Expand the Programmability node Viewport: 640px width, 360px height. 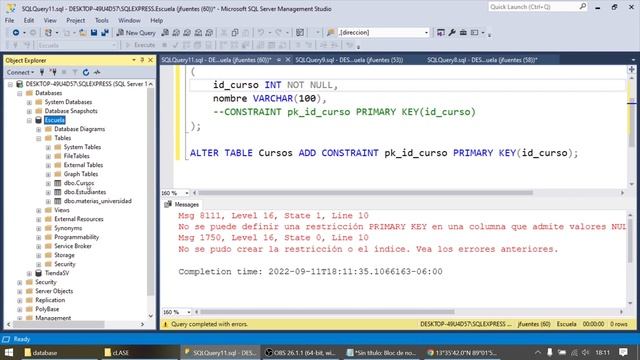38,237
